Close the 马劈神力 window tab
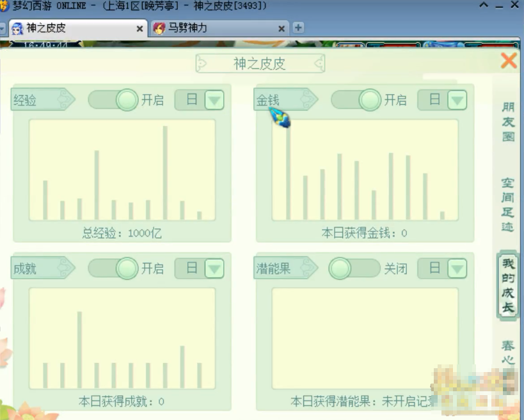The height and width of the screenshot is (420, 524). [x=282, y=29]
